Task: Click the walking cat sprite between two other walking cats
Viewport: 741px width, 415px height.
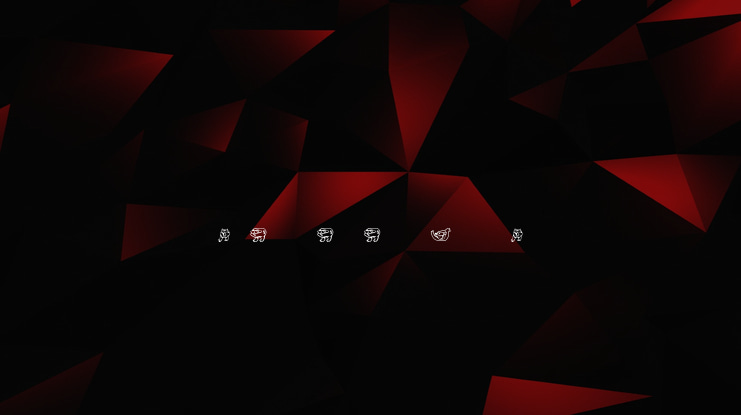Action: (x=325, y=234)
